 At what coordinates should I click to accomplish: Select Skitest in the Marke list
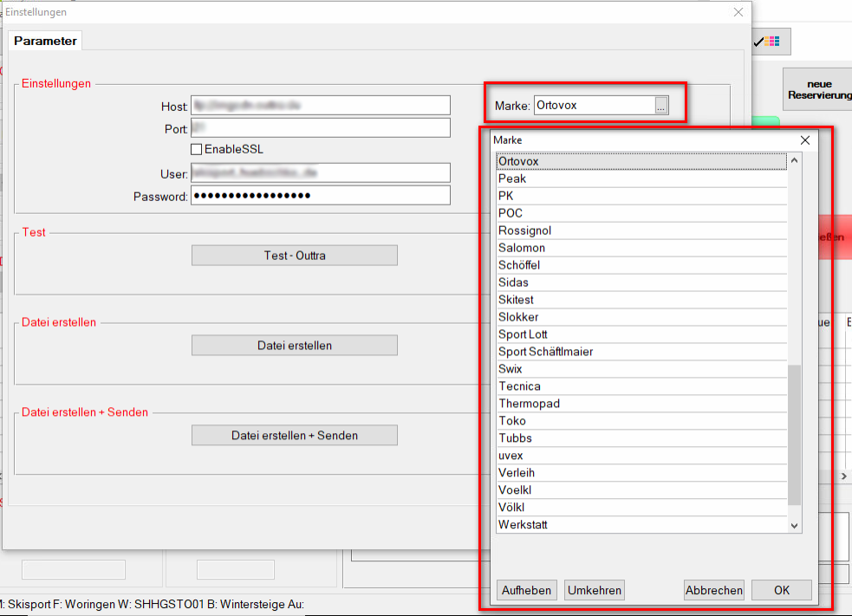641,301
